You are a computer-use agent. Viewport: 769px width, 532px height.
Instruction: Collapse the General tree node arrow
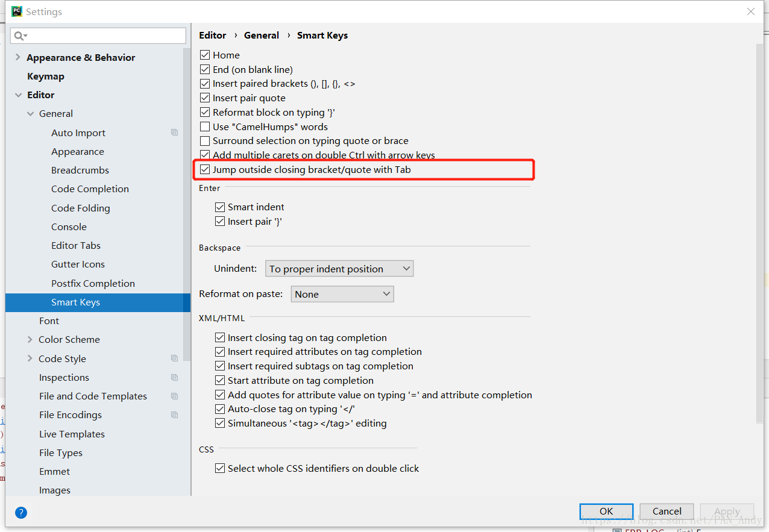click(31, 113)
